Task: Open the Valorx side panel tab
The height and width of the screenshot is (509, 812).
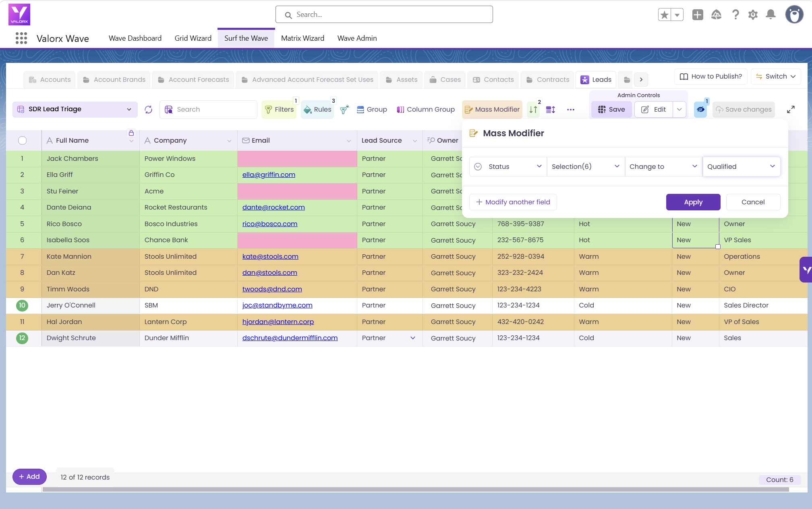Action: (x=806, y=270)
